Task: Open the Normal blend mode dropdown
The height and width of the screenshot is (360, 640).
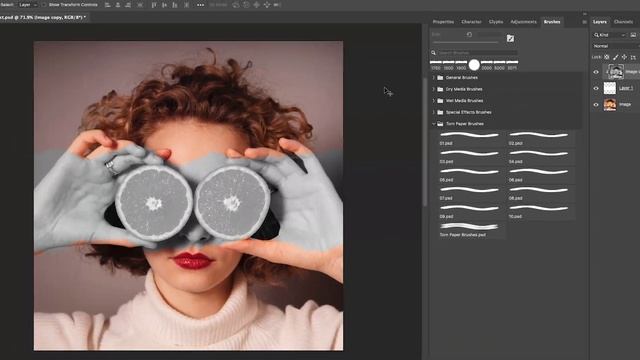Action: [x=616, y=46]
